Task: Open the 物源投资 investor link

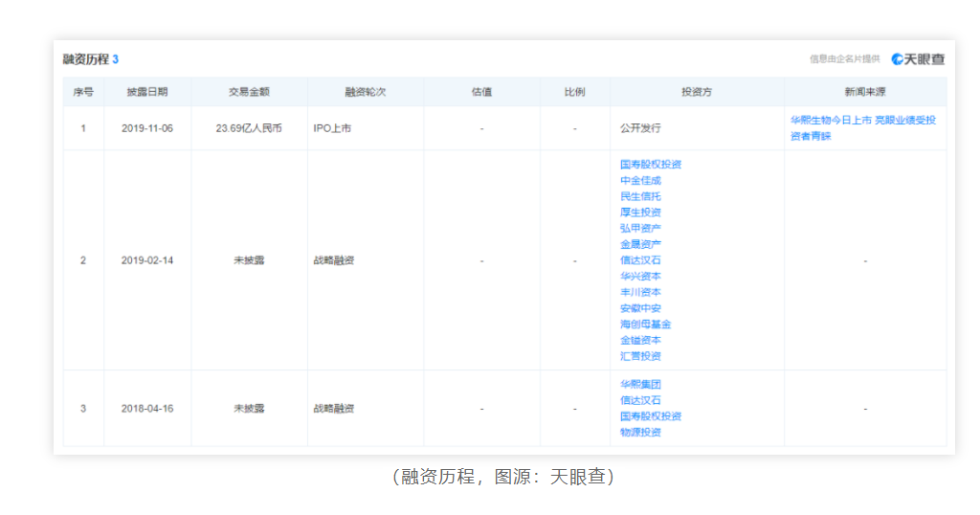Action: click(640, 432)
